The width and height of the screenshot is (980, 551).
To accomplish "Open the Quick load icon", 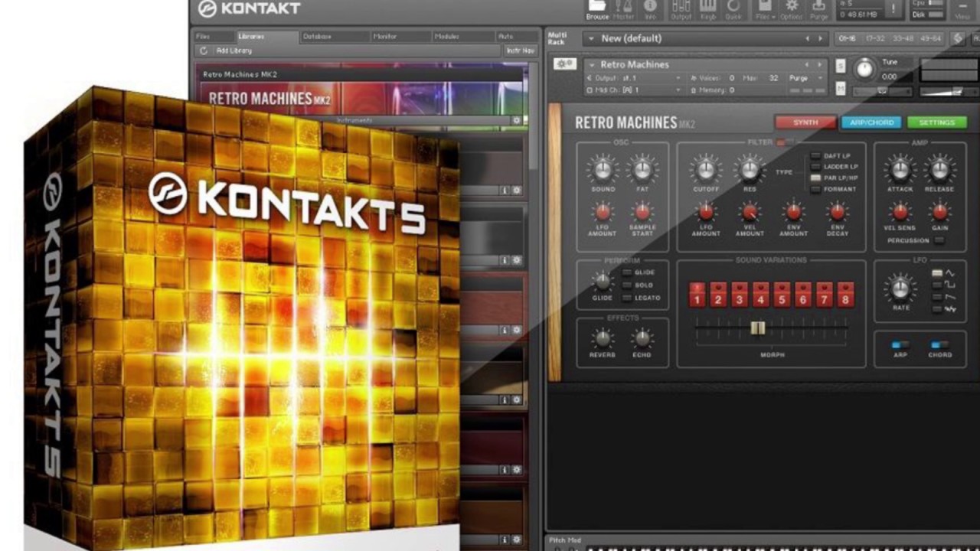I will [x=733, y=8].
